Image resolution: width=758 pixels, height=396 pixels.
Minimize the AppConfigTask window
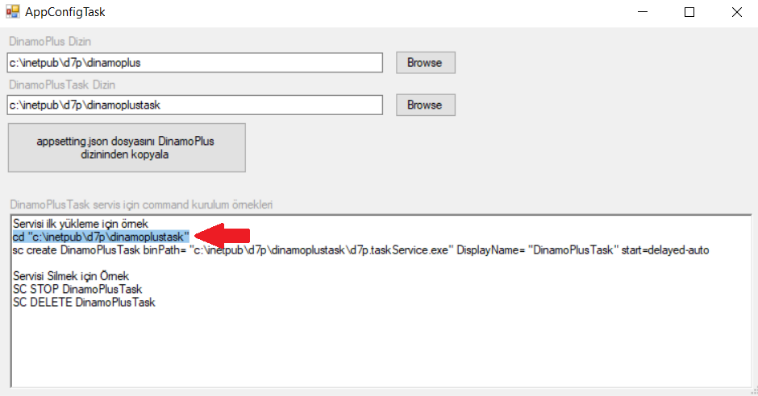click(x=643, y=12)
